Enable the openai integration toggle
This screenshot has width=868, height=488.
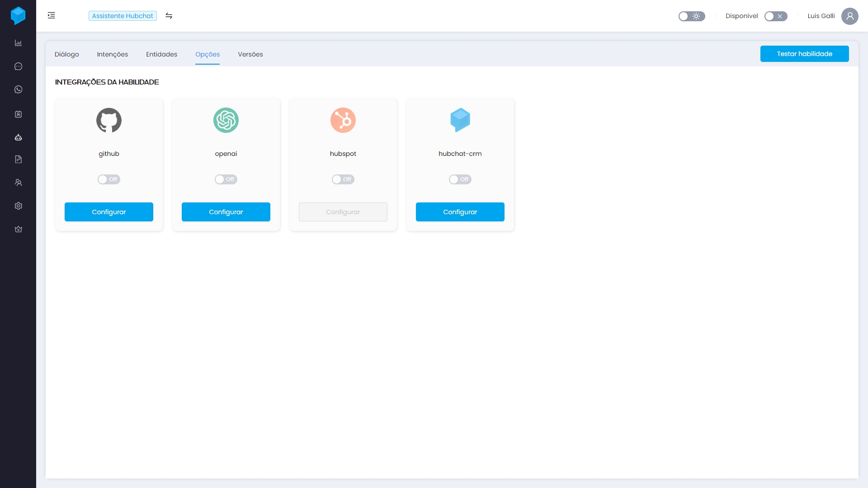[226, 179]
